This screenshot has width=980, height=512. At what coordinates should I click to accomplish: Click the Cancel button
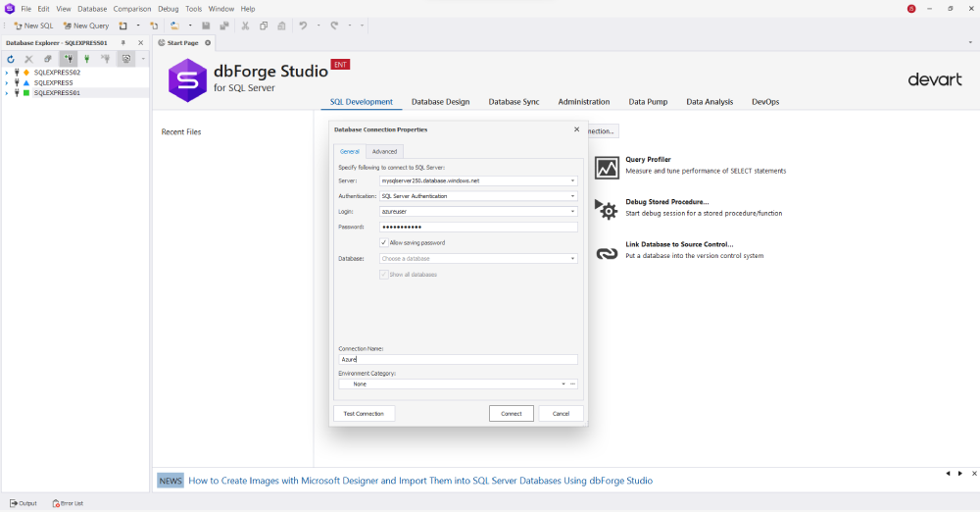(561, 414)
